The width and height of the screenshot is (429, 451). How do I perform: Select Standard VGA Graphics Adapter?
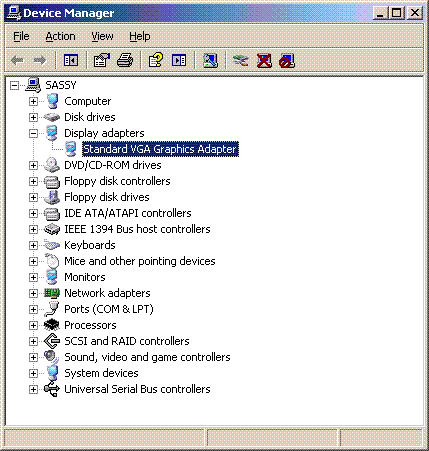(160, 149)
